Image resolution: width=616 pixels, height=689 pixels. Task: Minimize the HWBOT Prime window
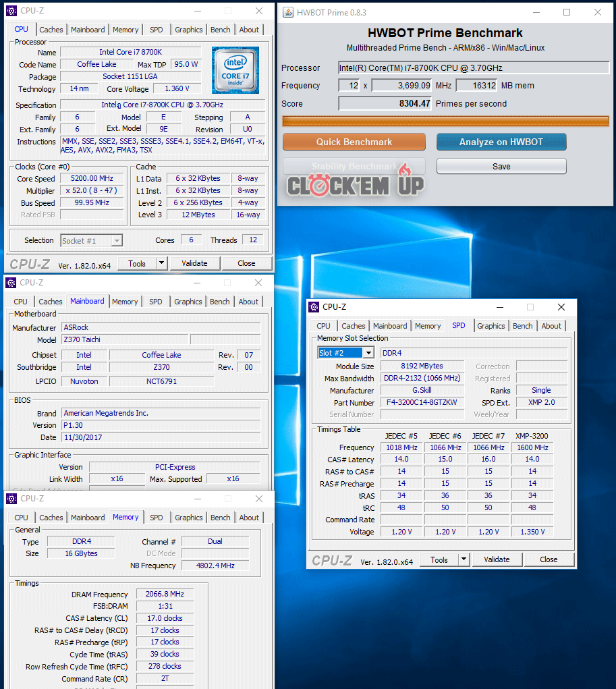[536, 12]
